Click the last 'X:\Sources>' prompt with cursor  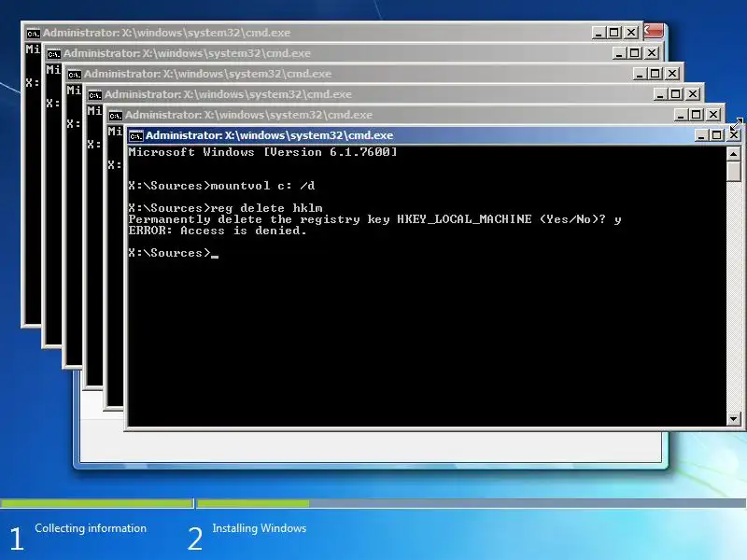[x=174, y=253]
